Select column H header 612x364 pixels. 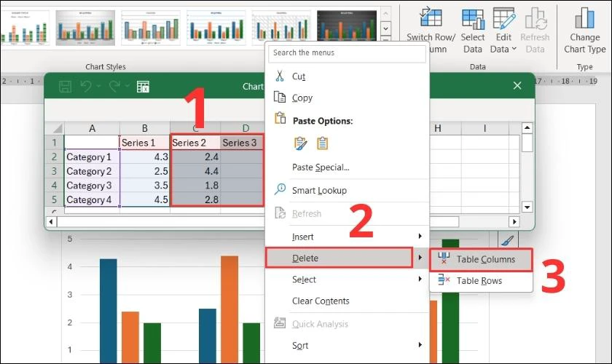438,128
